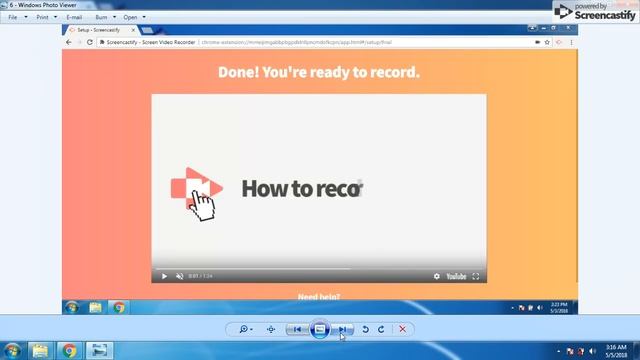Click the fit-to-window actual size icon

point(271,329)
